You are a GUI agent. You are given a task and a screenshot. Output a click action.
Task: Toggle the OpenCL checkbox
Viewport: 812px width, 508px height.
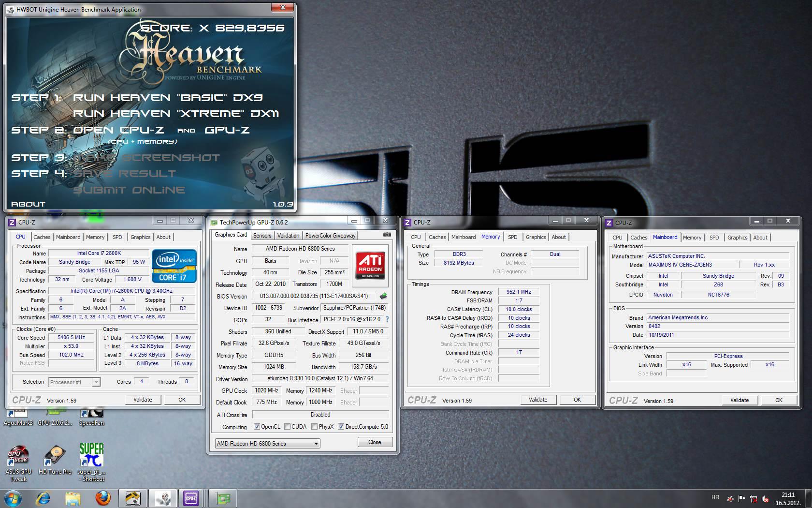click(x=257, y=427)
